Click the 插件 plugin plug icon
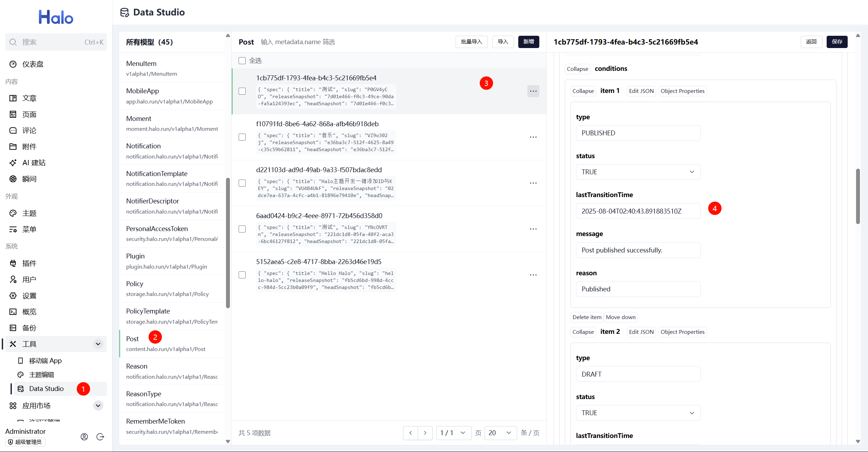The height and width of the screenshot is (452, 868). coord(13,263)
